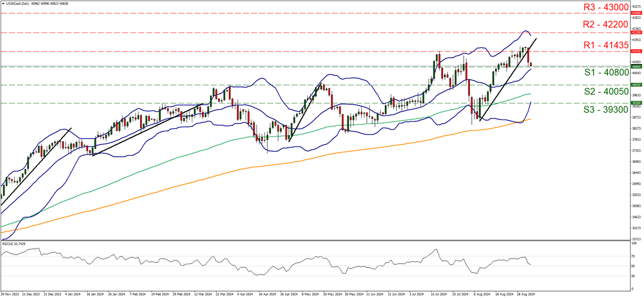The width and height of the screenshot is (644, 298).
Task: Click the green 39300 price tag on axis
Action: coord(635,104)
